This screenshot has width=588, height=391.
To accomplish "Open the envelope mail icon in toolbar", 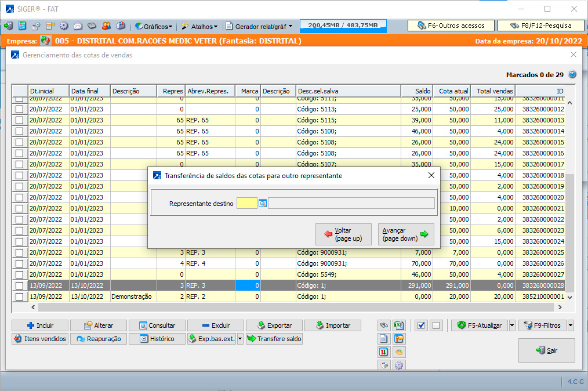I will pos(78,26).
